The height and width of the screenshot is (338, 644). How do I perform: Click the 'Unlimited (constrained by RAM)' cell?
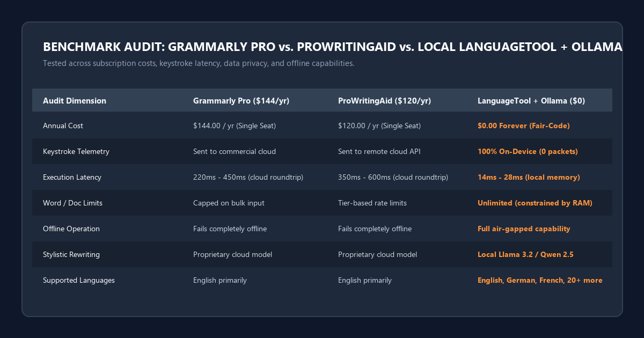535,203
